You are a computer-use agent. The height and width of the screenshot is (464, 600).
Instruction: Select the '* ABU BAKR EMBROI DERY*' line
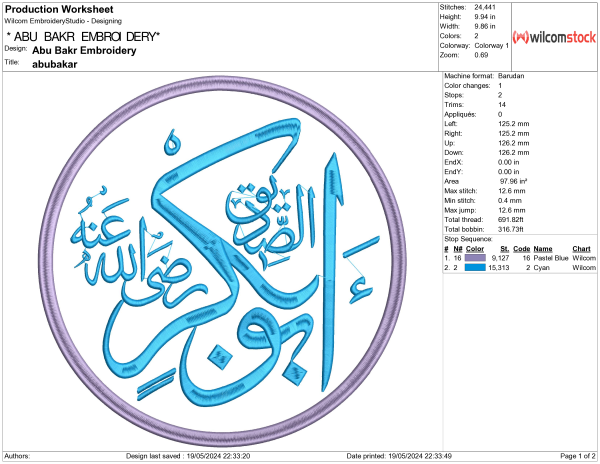click(83, 37)
